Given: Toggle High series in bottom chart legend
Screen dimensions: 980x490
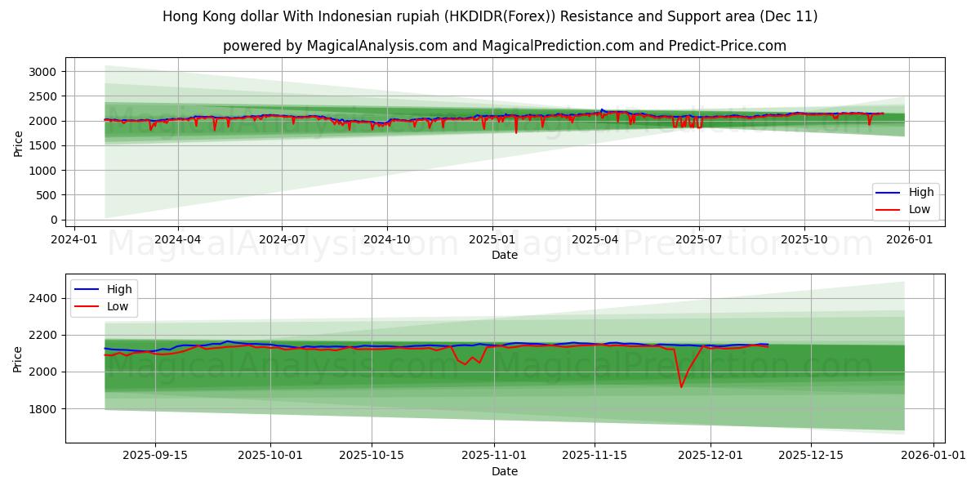Looking at the screenshot, I should 117,288.
